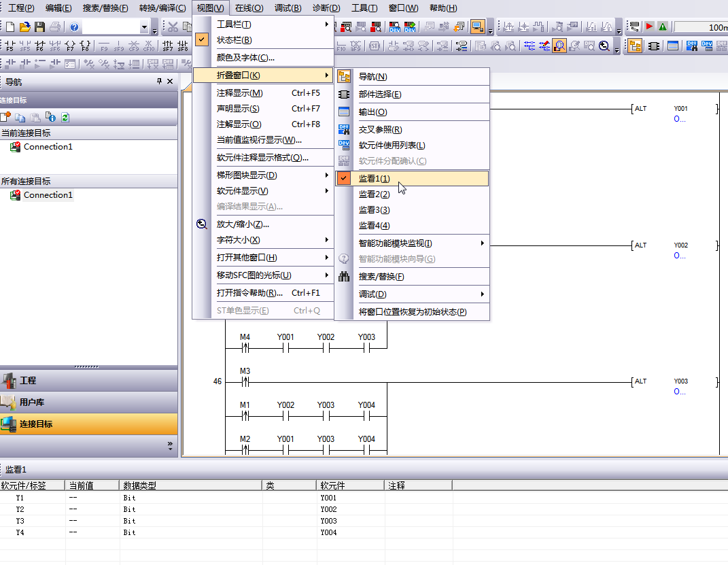Select Connection1 under 所有连接目标

pos(48,195)
